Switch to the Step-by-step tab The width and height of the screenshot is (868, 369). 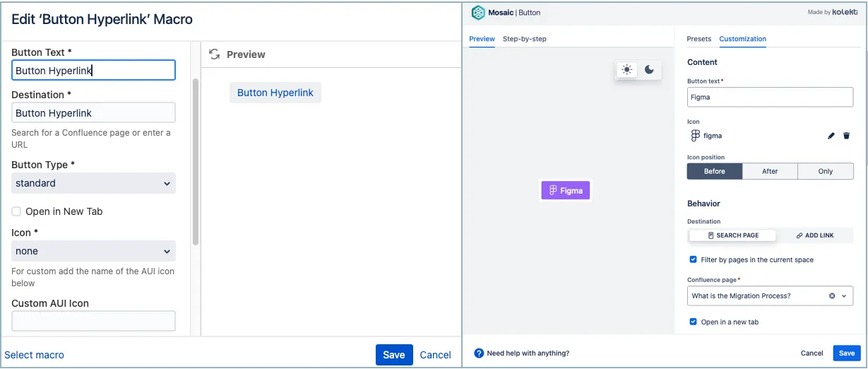[525, 39]
